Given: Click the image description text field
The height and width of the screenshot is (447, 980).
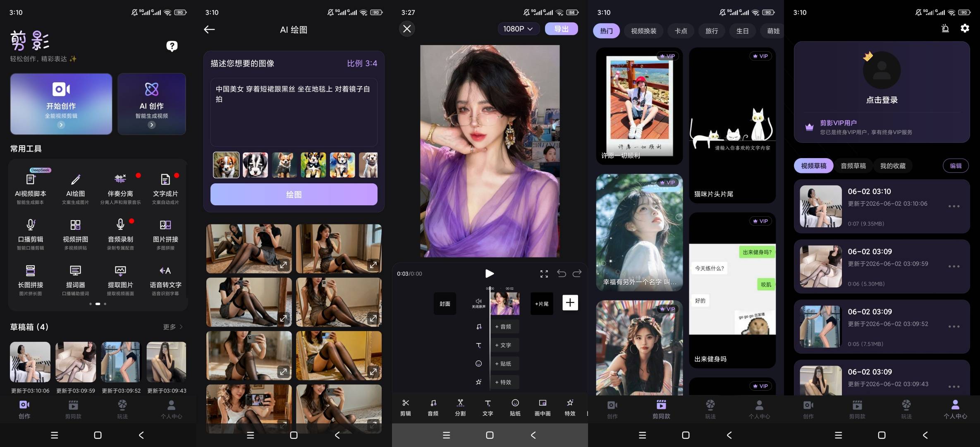Looking at the screenshot, I should (x=294, y=112).
